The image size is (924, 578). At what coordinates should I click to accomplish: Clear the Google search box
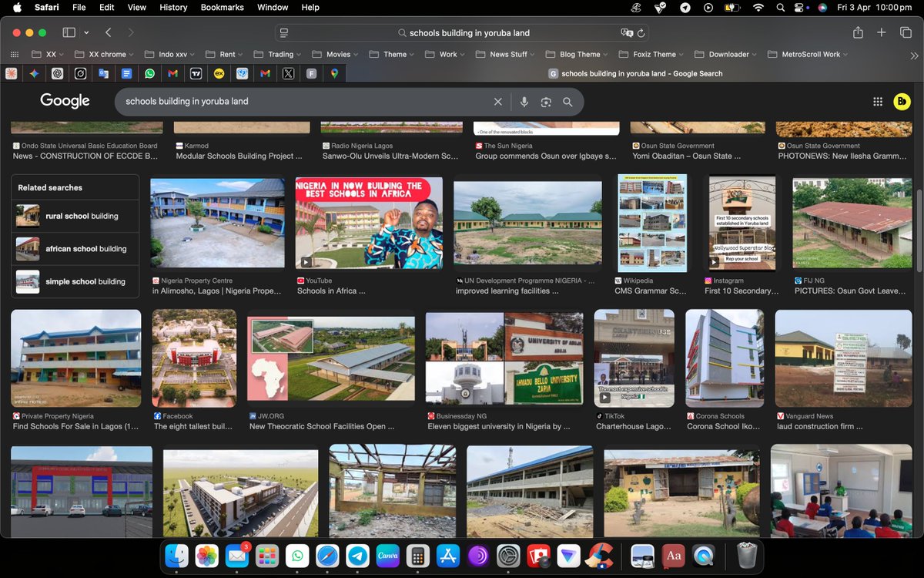pyautogui.click(x=498, y=102)
